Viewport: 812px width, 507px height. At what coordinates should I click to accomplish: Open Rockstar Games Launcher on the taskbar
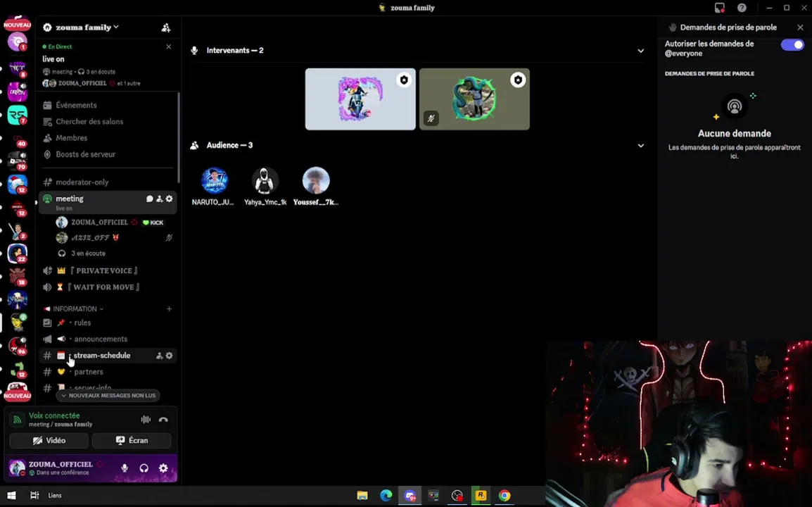(x=481, y=496)
